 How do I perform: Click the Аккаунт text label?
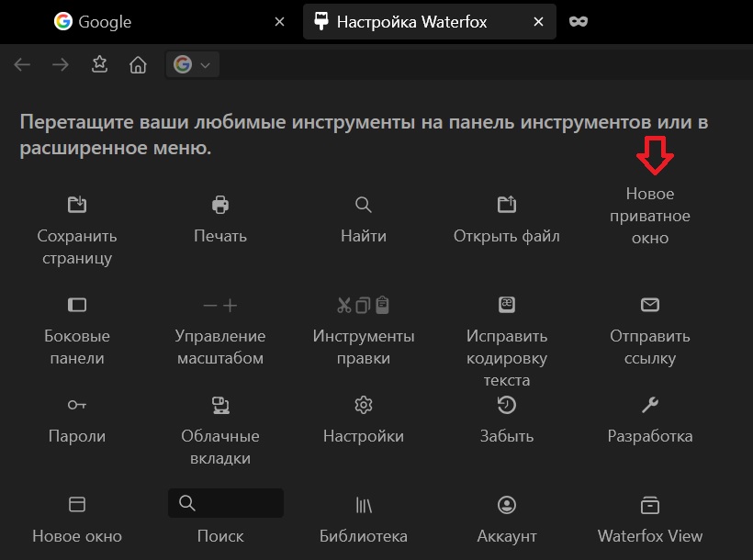click(507, 536)
